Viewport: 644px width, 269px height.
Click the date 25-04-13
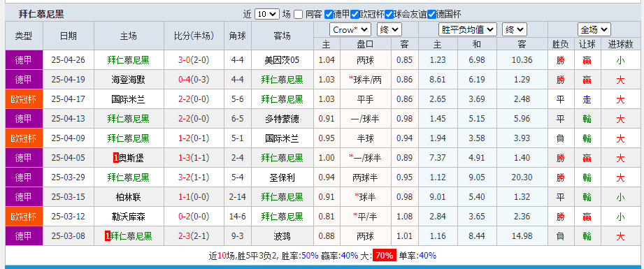point(69,119)
